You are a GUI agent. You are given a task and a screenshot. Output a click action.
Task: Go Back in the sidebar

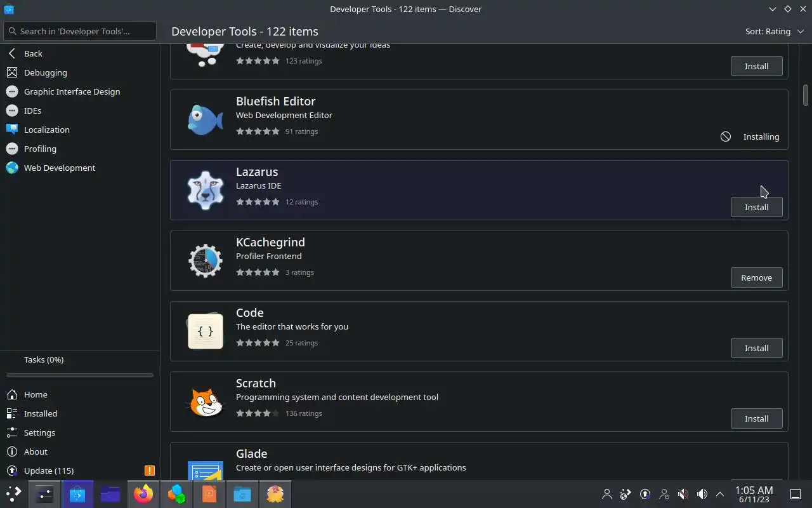click(80, 53)
